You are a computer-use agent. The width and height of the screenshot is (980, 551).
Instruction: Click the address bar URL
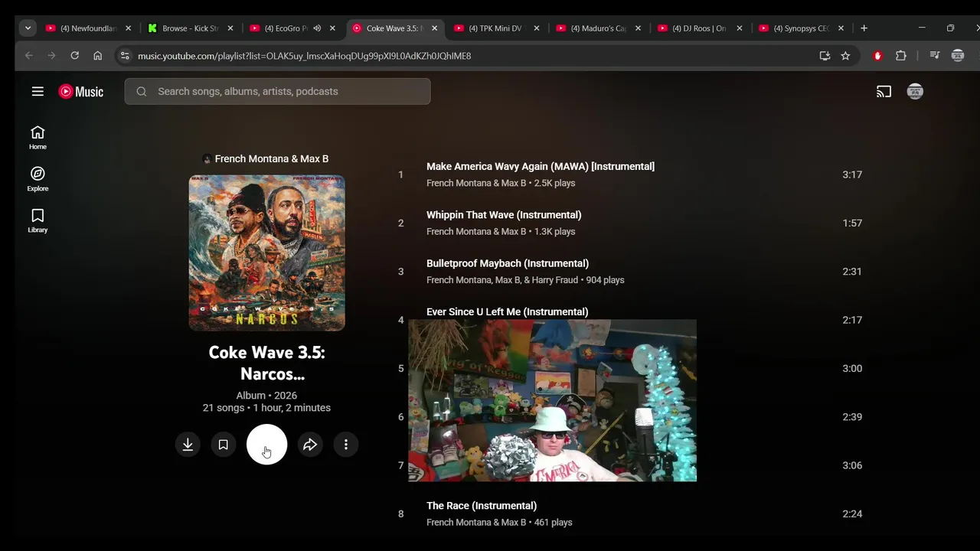pyautogui.click(x=305, y=56)
